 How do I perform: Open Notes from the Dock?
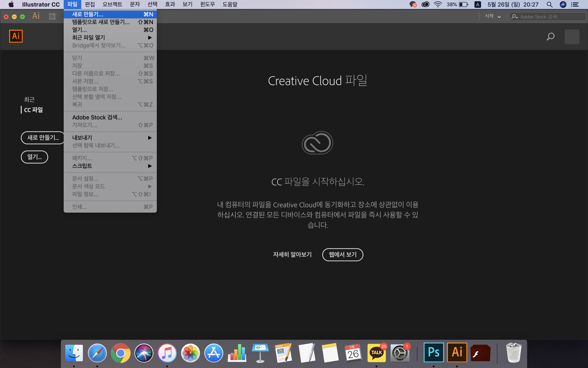pos(330,353)
